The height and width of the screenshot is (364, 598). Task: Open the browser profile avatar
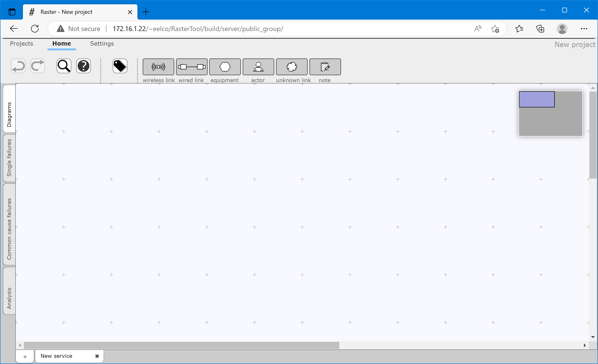[562, 29]
